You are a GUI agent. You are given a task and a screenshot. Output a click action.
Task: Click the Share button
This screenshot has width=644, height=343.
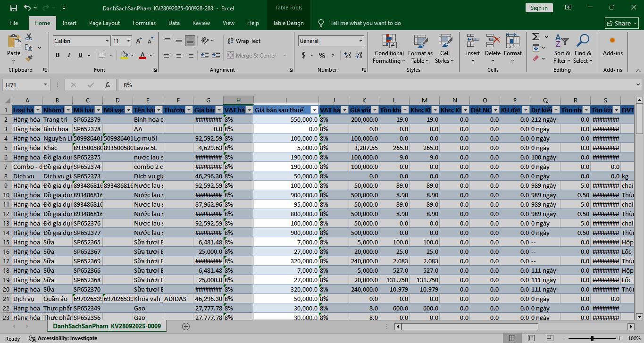(x=622, y=23)
